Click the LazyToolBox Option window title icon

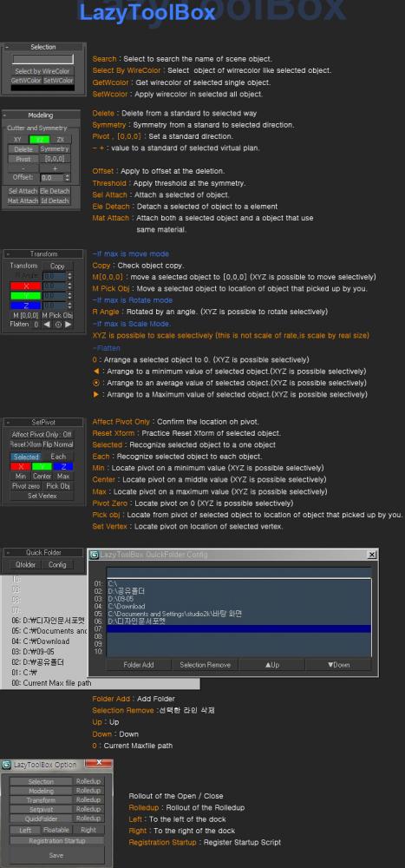coord(7,765)
